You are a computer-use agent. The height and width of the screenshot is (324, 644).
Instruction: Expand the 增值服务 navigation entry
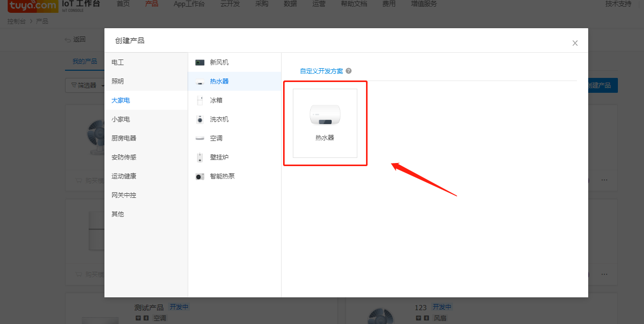point(423,4)
